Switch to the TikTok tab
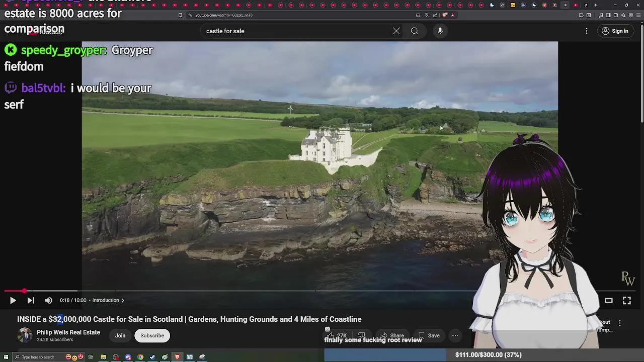The width and height of the screenshot is (644, 362). (586, 5)
